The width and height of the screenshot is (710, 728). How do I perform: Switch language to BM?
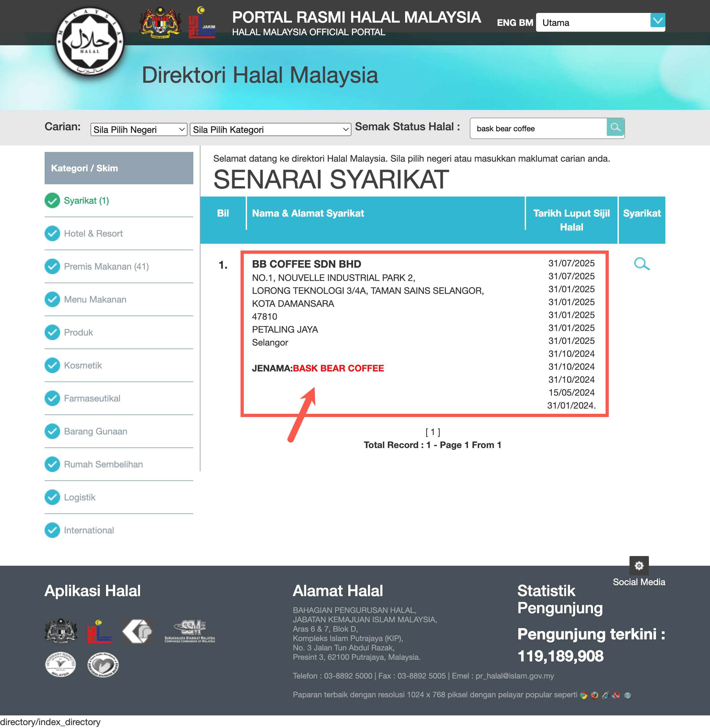pyautogui.click(x=526, y=23)
